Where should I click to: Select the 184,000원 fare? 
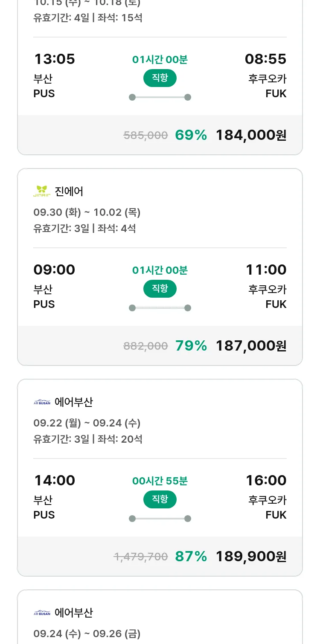click(x=251, y=135)
